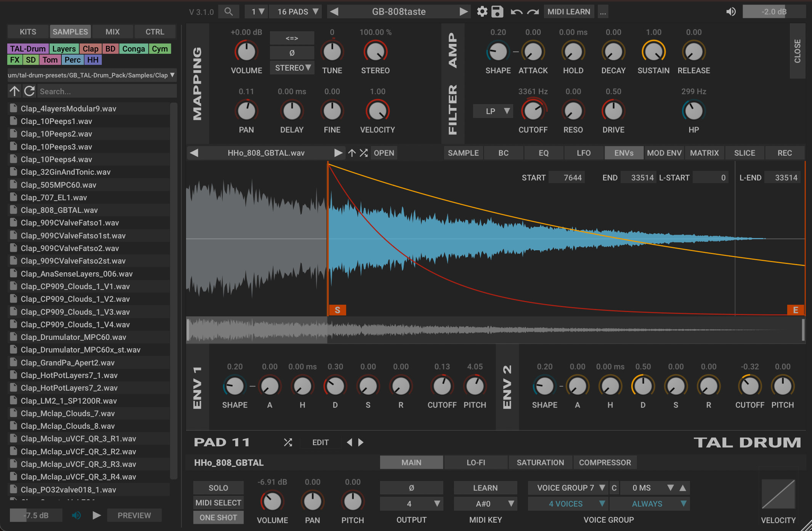This screenshot has width=812, height=531.
Task: Click OPEN to load a sample file
Action: coord(384,153)
